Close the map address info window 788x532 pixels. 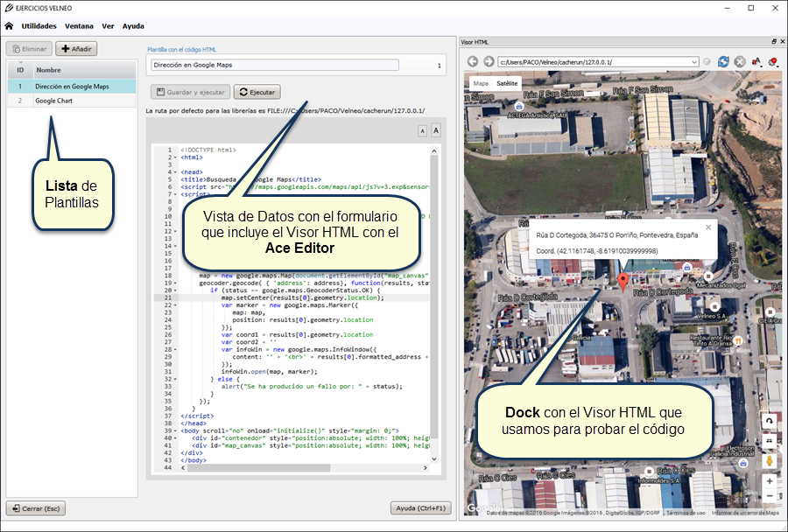(708, 227)
